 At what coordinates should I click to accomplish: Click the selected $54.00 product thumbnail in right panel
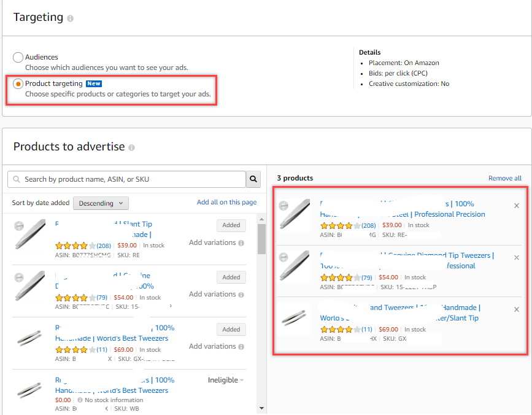click(x=294, y=266)
